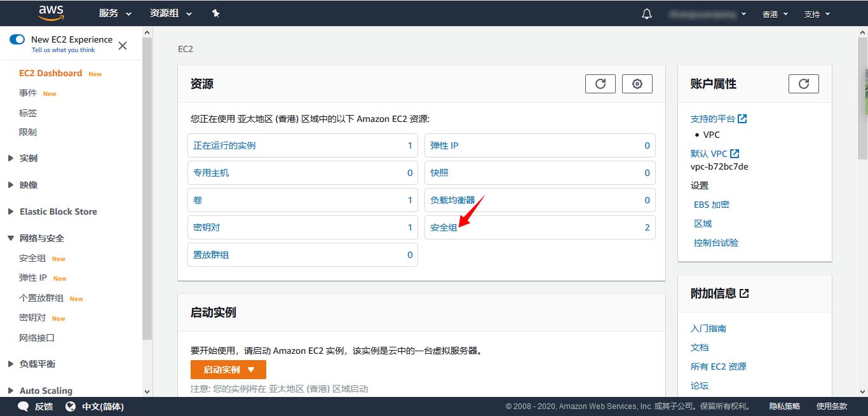Viewport: 868px width, 416px height.
Task: Click the orange 启动实例 button
Action: (x=228, y=370)
